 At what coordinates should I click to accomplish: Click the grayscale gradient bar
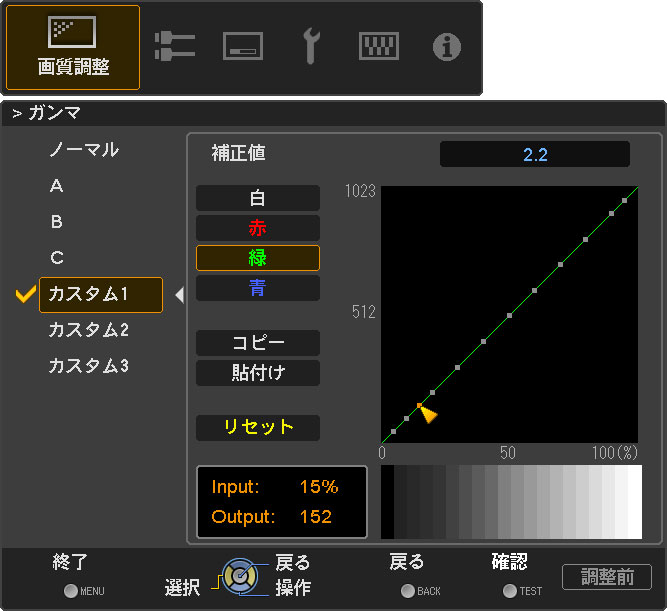tap(511, 501)
